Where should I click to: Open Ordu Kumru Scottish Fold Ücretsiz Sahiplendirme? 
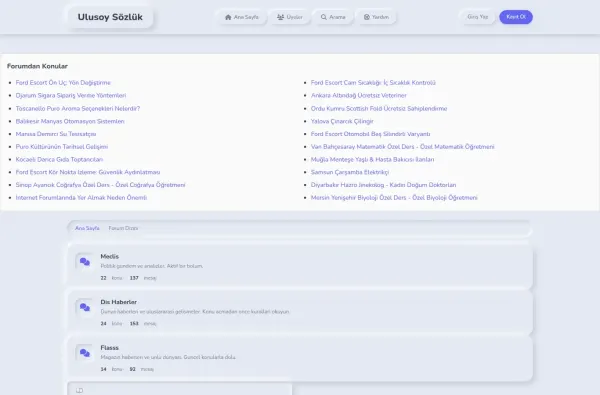point(379,108)
